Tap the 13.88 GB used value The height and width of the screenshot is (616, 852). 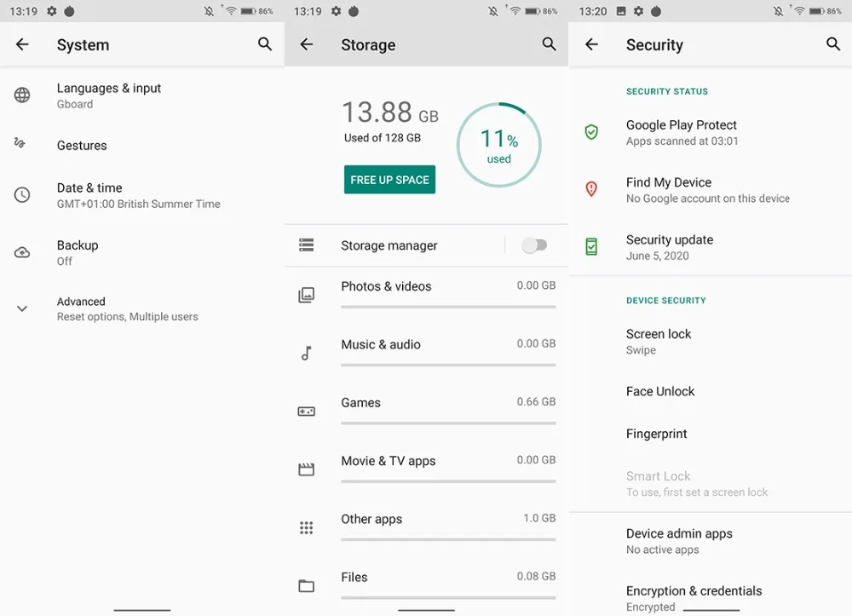click(x=390, y=112)
